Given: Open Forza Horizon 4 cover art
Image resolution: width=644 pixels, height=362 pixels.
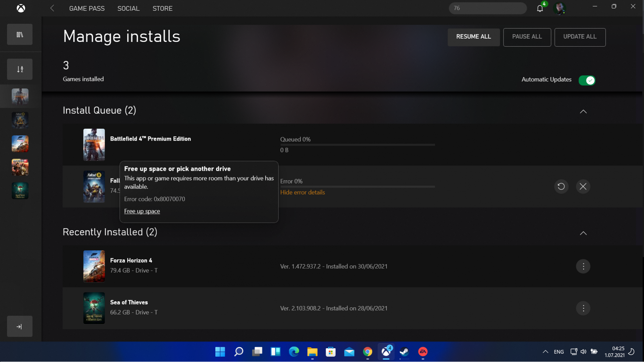Looking at the screenshot, I should tap(94, 266).
